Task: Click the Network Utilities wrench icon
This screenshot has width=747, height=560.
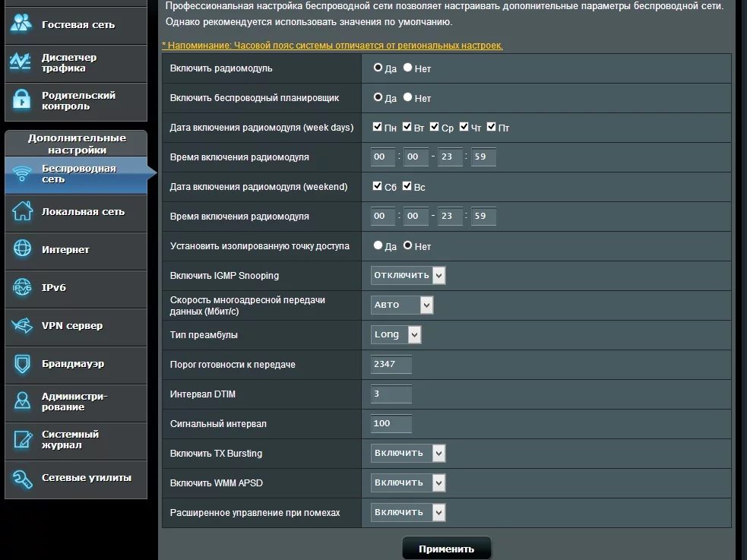Action: 22,478
